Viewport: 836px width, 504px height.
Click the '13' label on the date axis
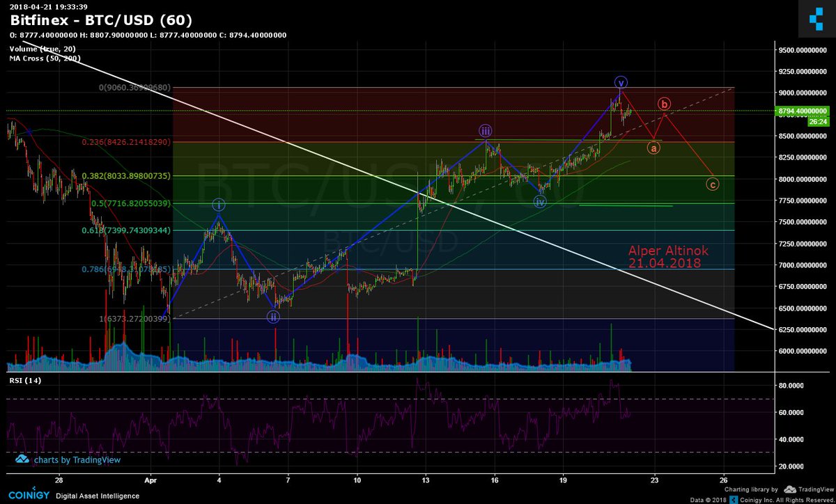(x=425, y=480)
